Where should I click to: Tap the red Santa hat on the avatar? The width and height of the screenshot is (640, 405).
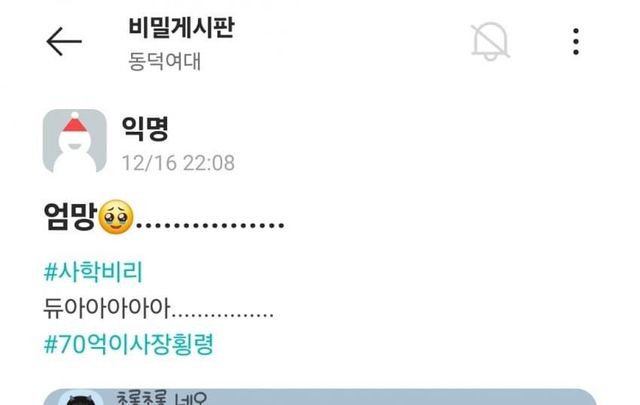pyautogui.click(x=75, y=122)
